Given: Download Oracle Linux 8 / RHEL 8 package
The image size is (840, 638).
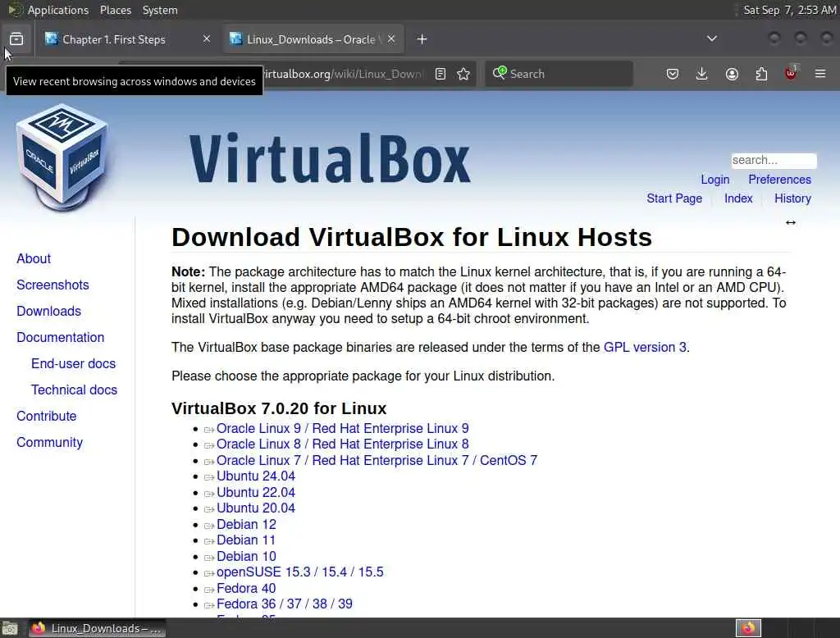Looking at the screenshot, I should [x=342, y=444].
